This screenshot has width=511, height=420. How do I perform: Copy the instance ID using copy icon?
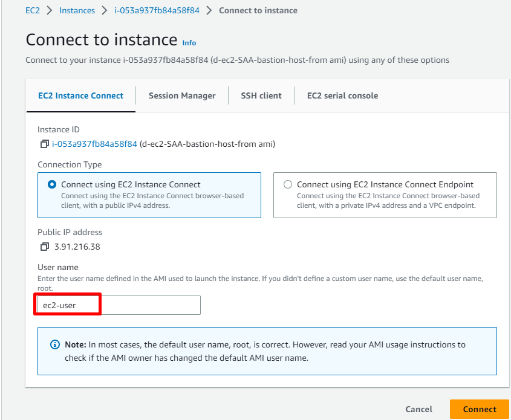tap(44, 144)
